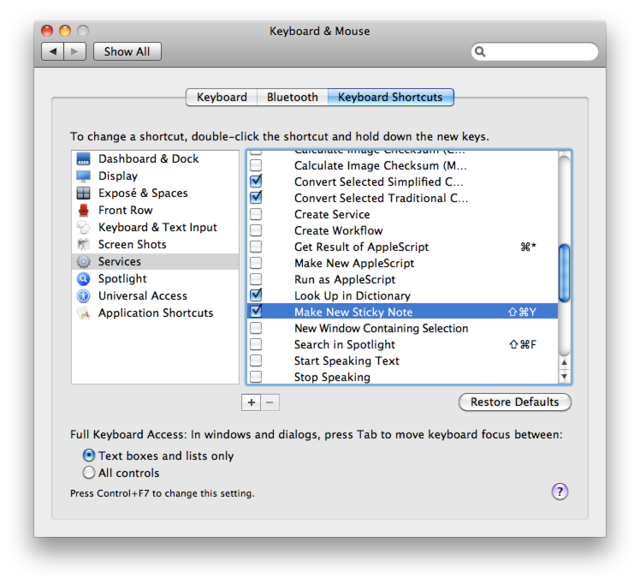The height and width of the screenshot is (584, 640).
Task: Select the Start Speaking Text row label
Action: click(x=347, y=361)
